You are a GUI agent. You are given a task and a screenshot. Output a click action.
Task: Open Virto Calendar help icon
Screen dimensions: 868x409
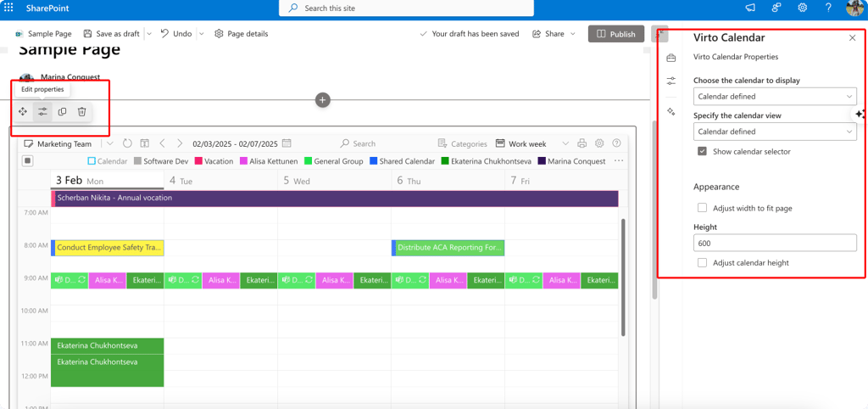617,143
